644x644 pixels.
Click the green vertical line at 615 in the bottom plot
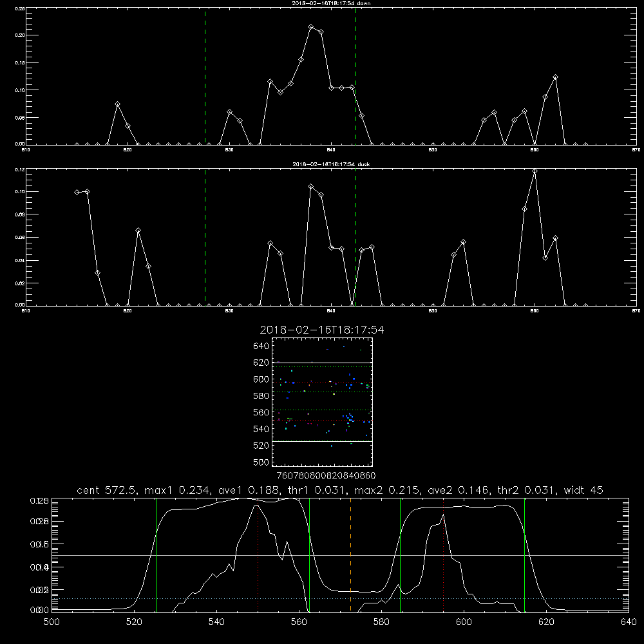524,555
